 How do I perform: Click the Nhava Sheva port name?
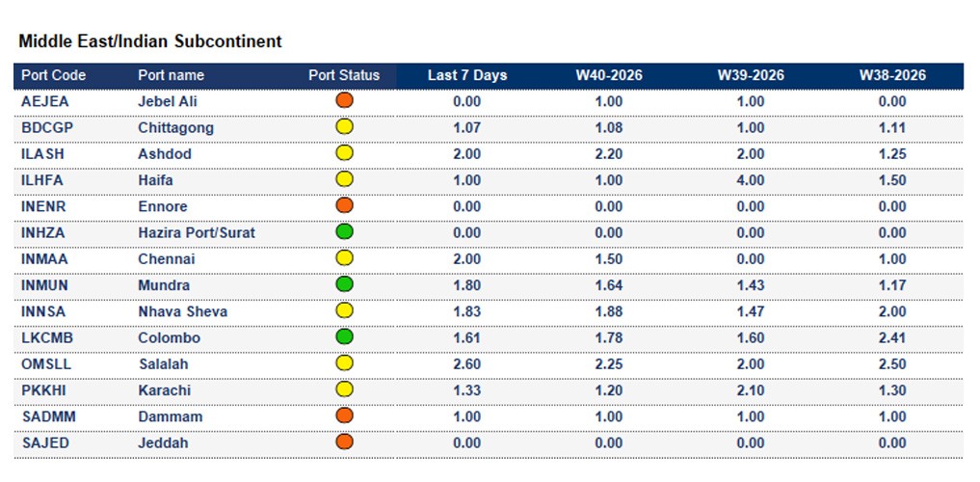[182, 312]
